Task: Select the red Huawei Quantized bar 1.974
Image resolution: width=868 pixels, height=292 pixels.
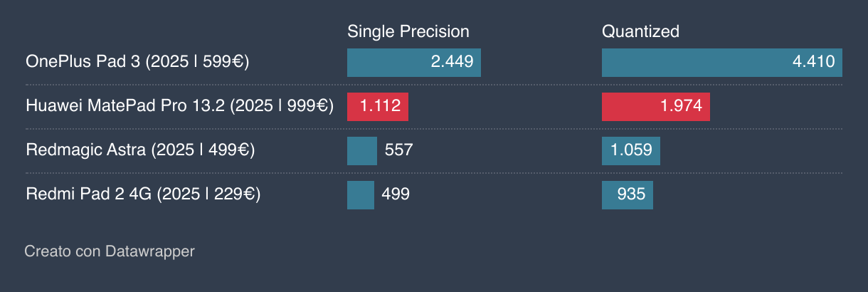Action: click(x=656, y=107)
